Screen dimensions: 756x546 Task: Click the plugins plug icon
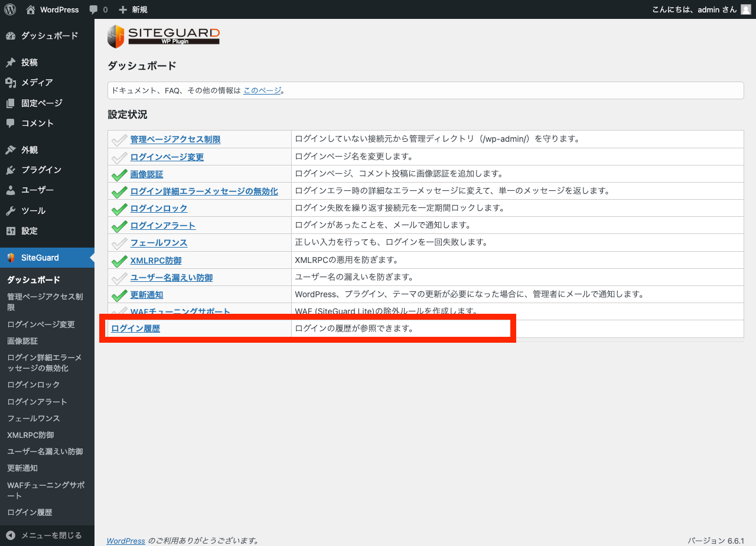[x=11, y=170]
